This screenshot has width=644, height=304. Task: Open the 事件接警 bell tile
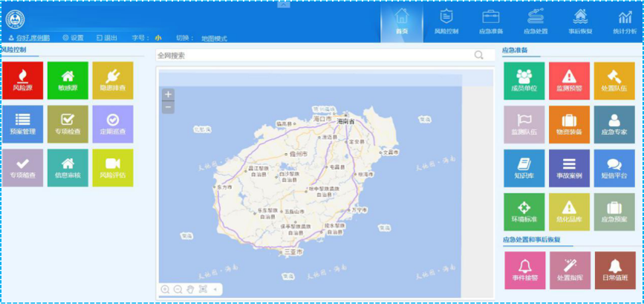pos(524,269)
